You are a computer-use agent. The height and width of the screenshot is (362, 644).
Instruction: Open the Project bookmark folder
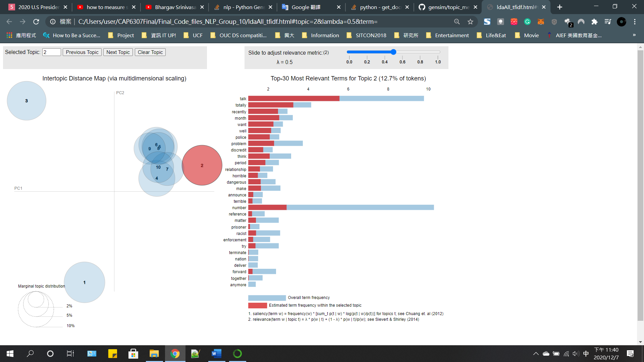click(x=121, y=35)
